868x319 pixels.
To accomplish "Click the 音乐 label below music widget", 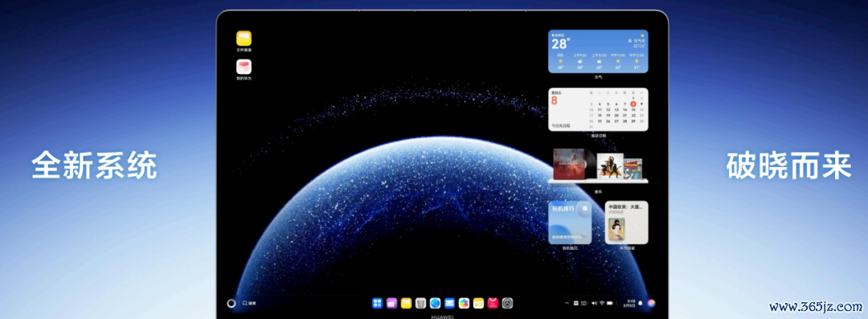I will pyautogui.click(x=598, y=191).
